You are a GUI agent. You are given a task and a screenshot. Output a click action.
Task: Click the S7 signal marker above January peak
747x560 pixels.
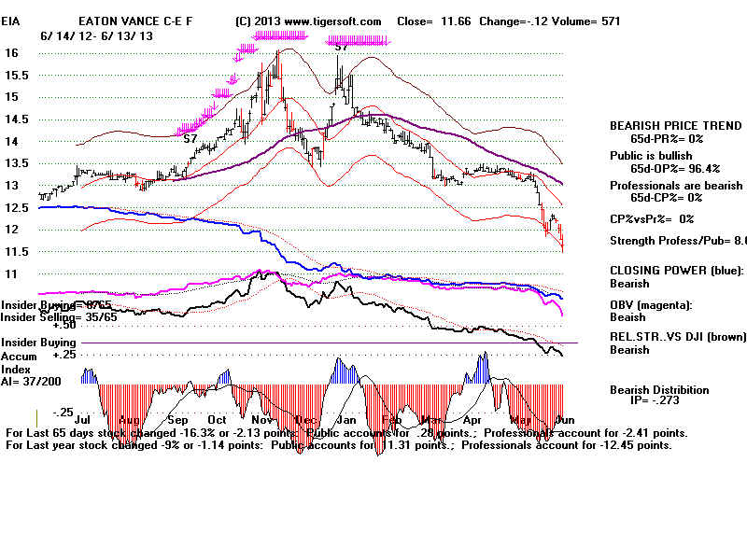click(x=342, y=46)
